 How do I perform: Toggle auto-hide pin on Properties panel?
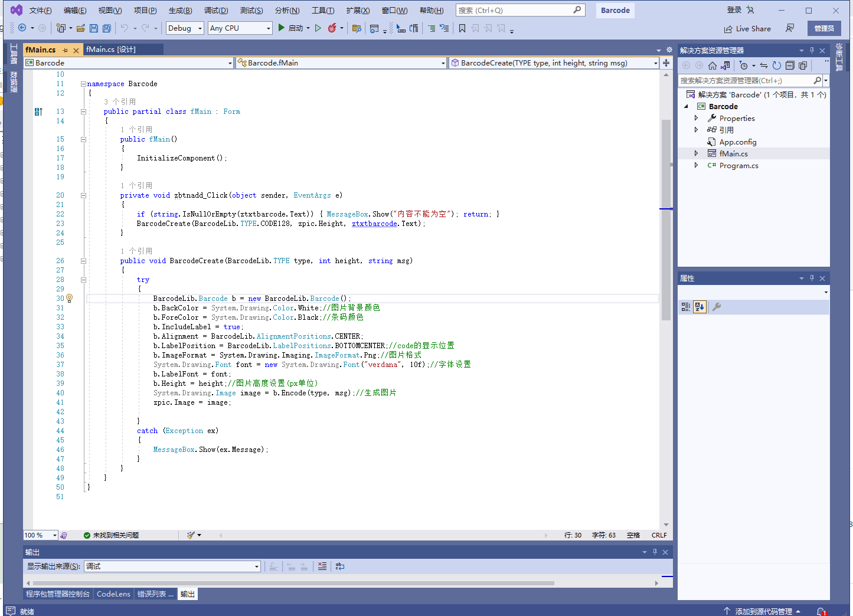pyautogui.click(x=812, y=278)
